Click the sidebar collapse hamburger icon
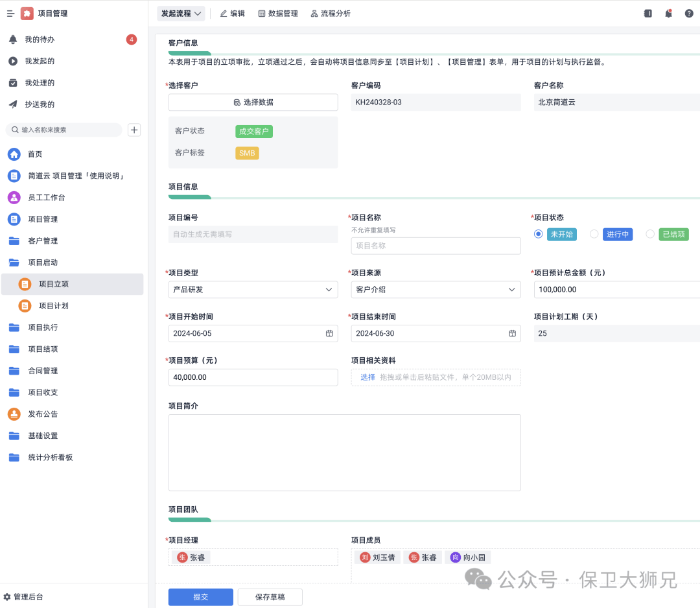Image resolution: width=700 pixels, height=608 pixels. click(x=10, y=14)
